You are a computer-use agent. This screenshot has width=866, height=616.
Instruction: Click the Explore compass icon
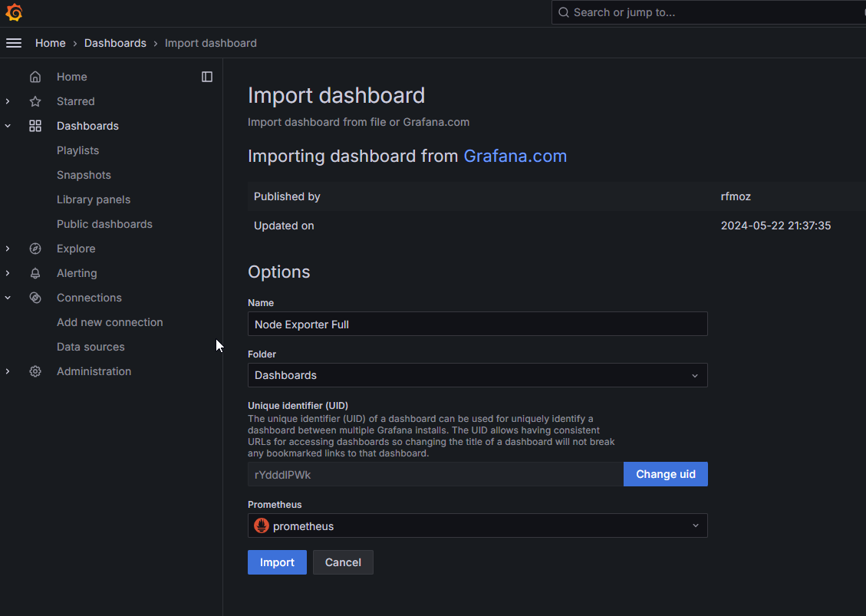coord(35,249)
